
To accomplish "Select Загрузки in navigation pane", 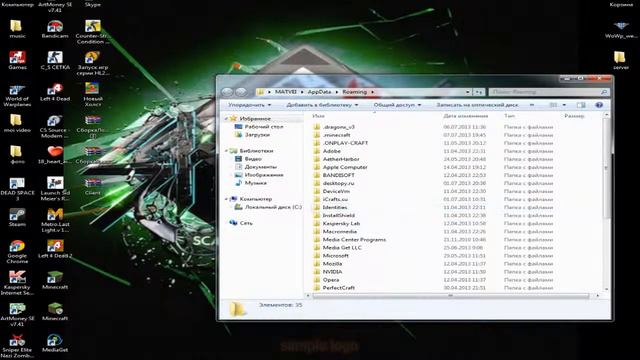I will coord(252,135).
